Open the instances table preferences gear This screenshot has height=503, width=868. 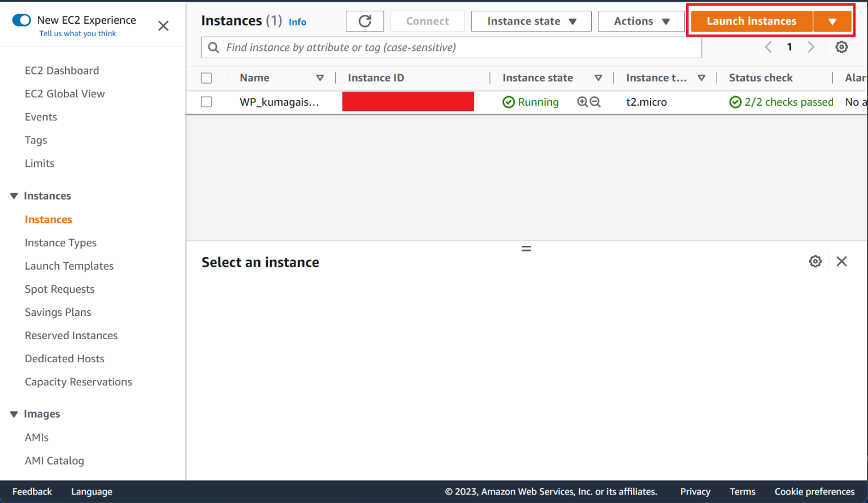coord(841,47)
